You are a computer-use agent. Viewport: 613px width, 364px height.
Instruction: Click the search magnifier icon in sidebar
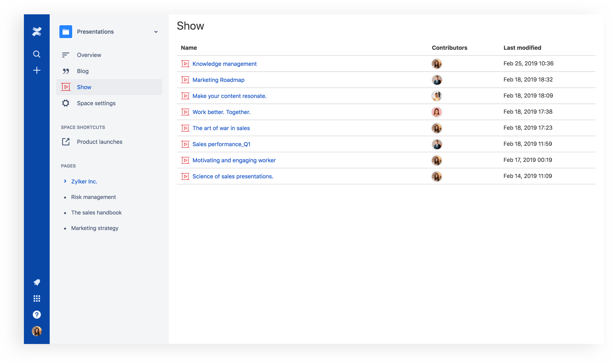point(36,54)
